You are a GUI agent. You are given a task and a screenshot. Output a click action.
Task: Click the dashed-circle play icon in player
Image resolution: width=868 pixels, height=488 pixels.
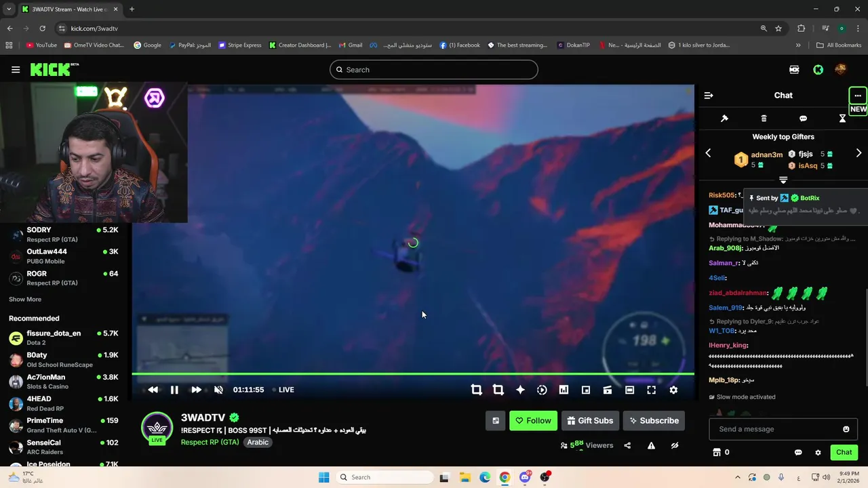coord(542,390)
